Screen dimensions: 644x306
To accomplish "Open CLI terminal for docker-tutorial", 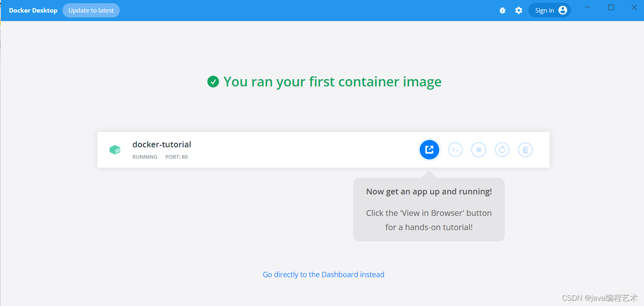I will 455,150.
